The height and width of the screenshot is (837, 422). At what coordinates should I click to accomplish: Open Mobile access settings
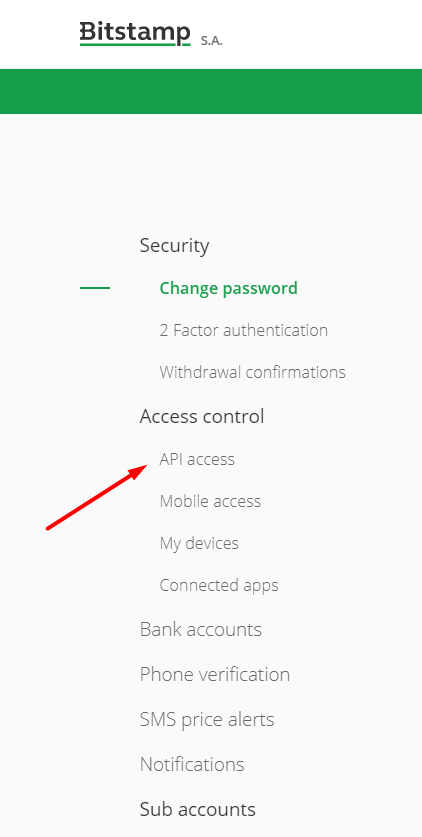[210, 501]
